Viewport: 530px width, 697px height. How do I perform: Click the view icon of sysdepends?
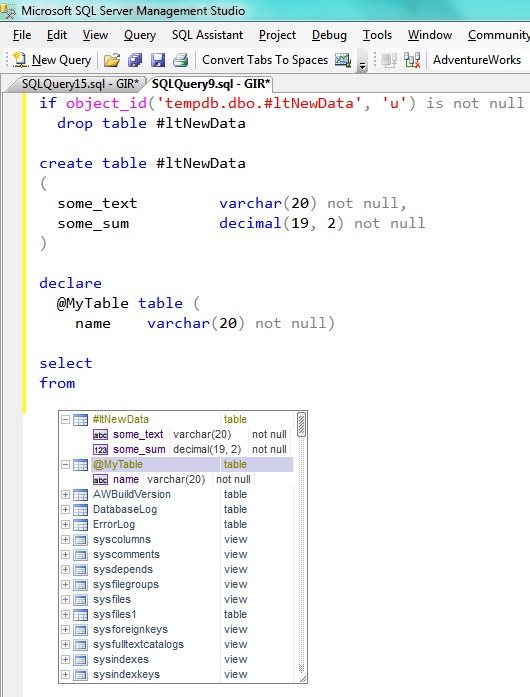pos(80,570)
